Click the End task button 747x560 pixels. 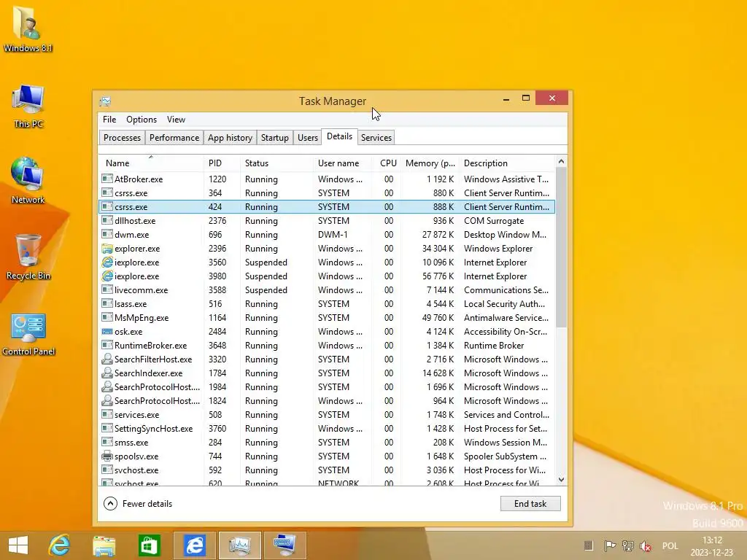[530, 503]
